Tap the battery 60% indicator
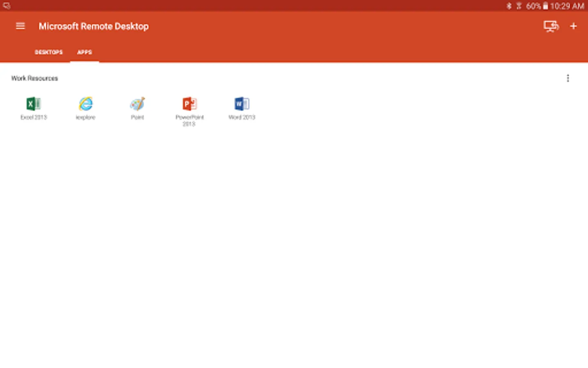This screenshot has width=588, height=368. (x=537, y=6)
